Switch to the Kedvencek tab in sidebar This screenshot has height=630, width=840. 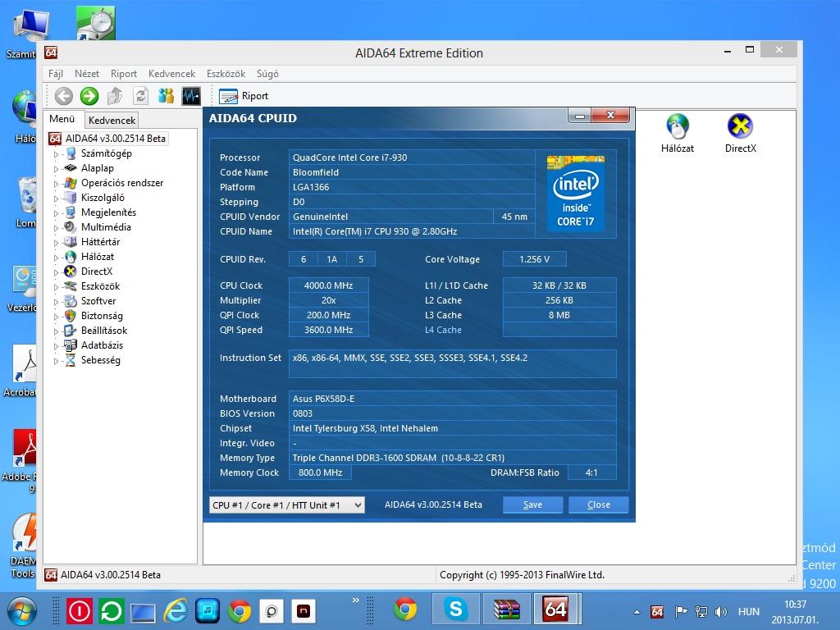[112, 120]
